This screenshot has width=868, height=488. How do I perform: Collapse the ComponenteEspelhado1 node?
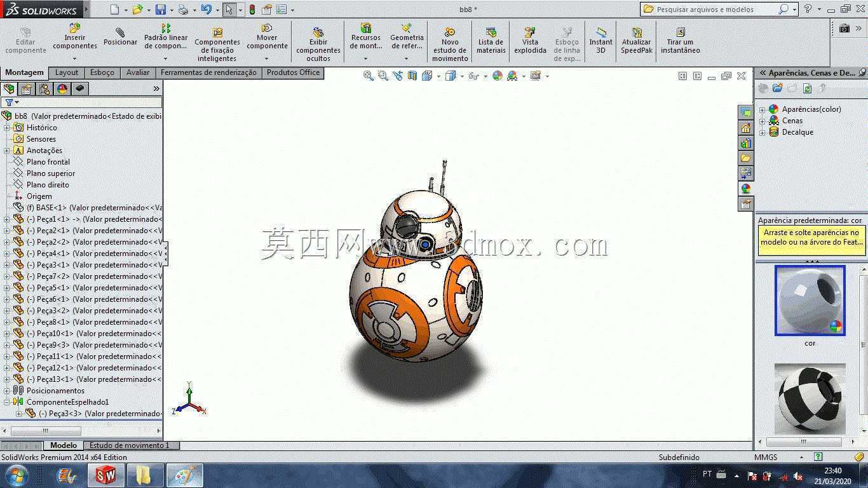(7, 402)
